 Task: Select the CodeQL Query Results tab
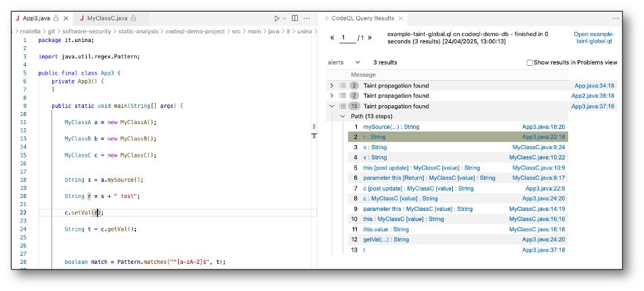(x=363, y=18)
